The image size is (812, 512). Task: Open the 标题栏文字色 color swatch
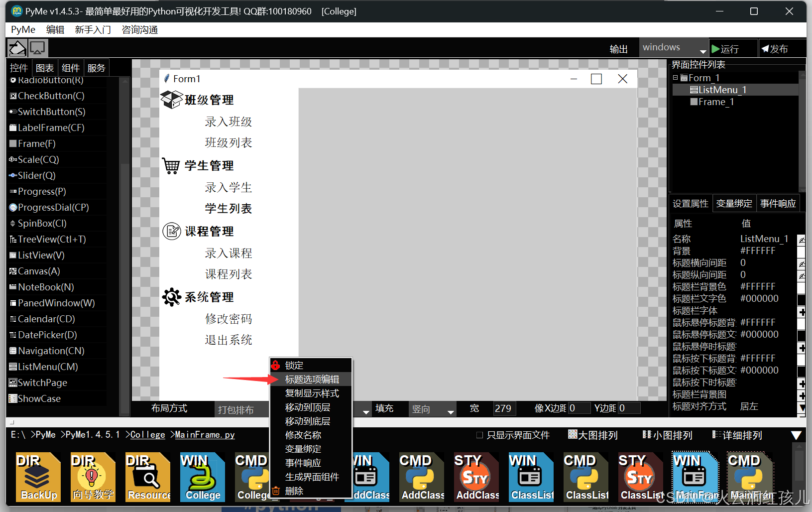802,299
